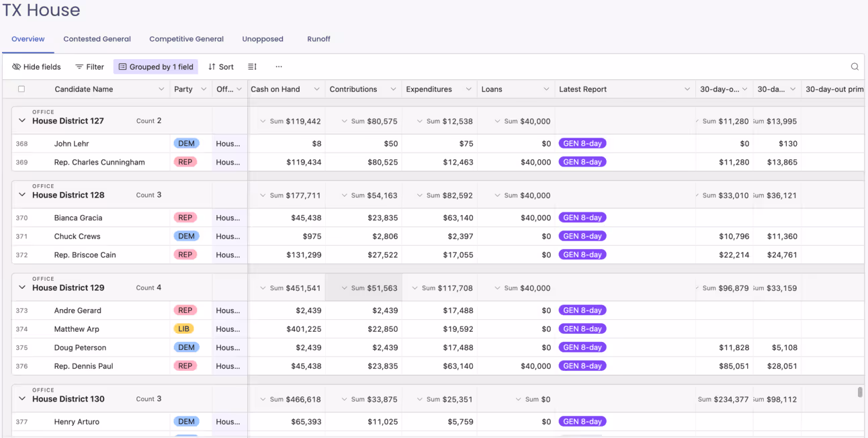Open the Unopposed tab
This screenshot has width=868, height=438.
coord(263,39)
